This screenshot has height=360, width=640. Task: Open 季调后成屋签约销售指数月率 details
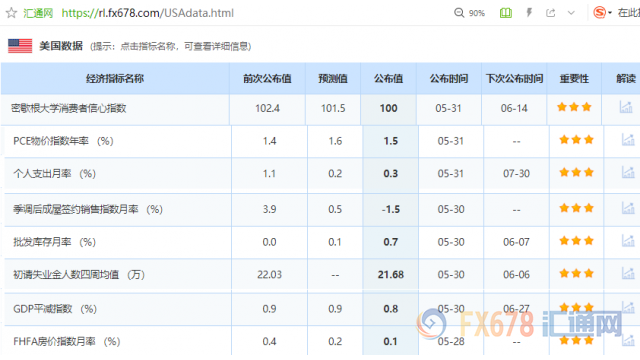click(88, 209)
